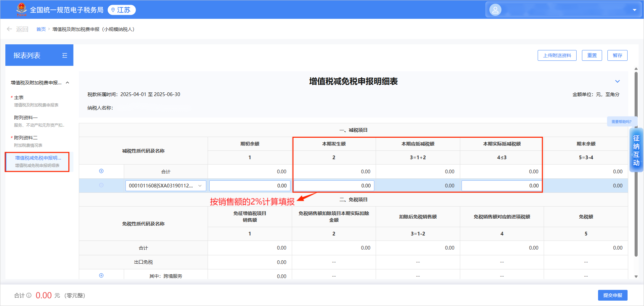Collapse the form header with the chevron
This screenshot has width=644, height=306.
coord(617,81)
